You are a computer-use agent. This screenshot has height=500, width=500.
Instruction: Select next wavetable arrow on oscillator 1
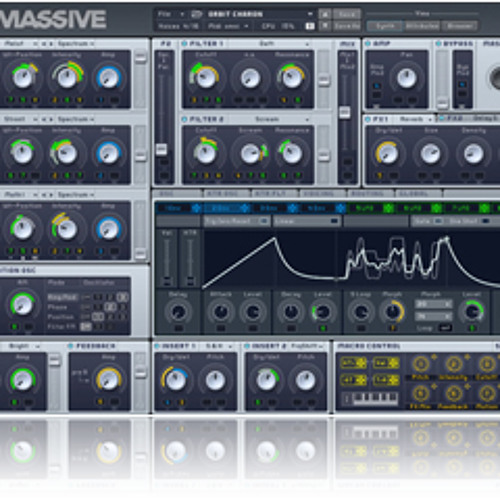click(x=51, y=44)
